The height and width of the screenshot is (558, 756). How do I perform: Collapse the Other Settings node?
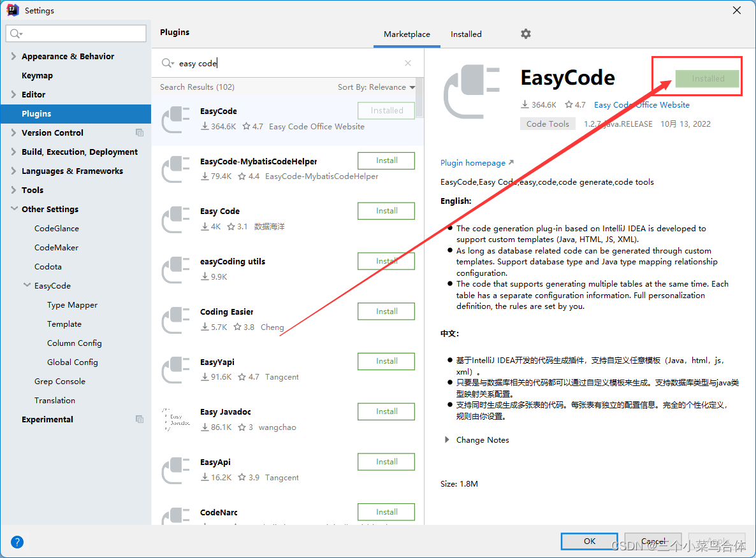tap(14, 209)
